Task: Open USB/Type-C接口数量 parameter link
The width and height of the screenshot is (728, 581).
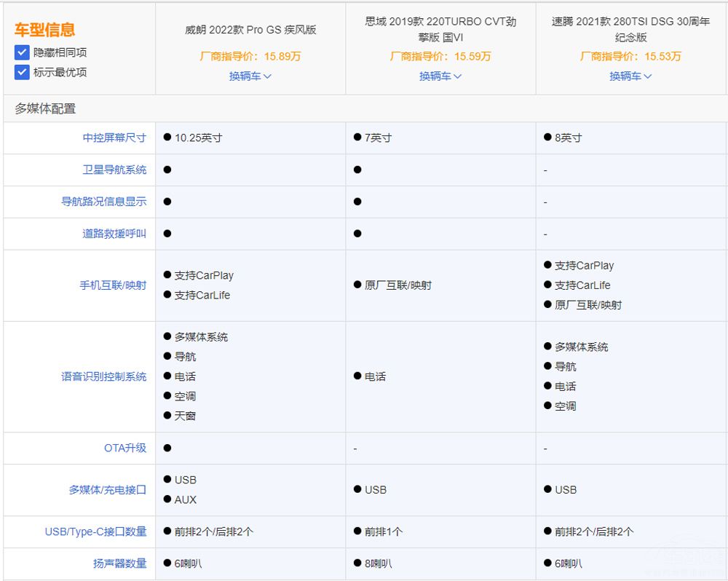Action: click(x=95, y=531)
